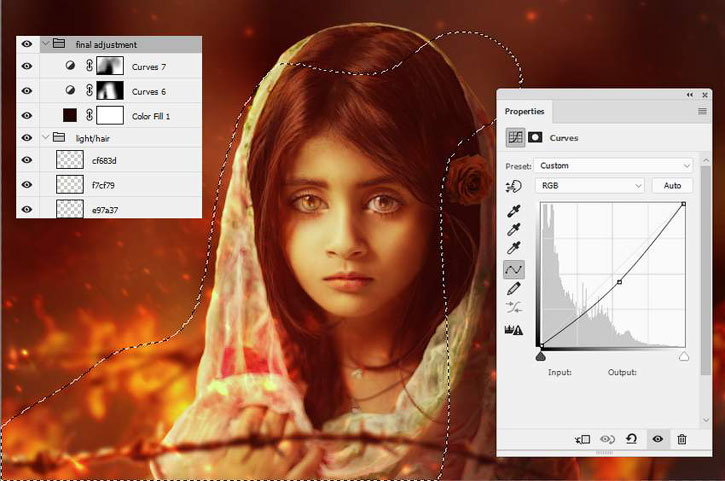
Task: Select the cf683d layer name
Action: coord(104,160)
